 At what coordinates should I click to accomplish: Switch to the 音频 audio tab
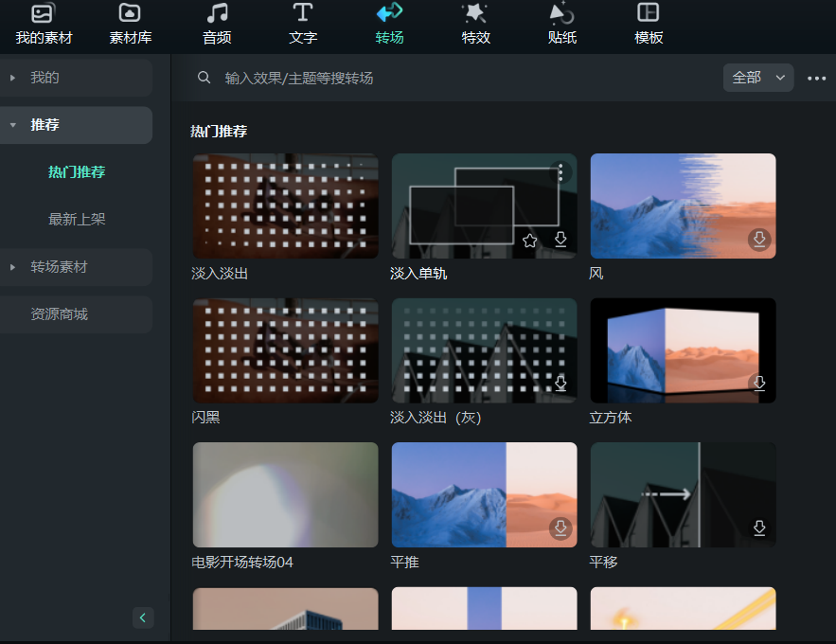[x=217, y=26]
